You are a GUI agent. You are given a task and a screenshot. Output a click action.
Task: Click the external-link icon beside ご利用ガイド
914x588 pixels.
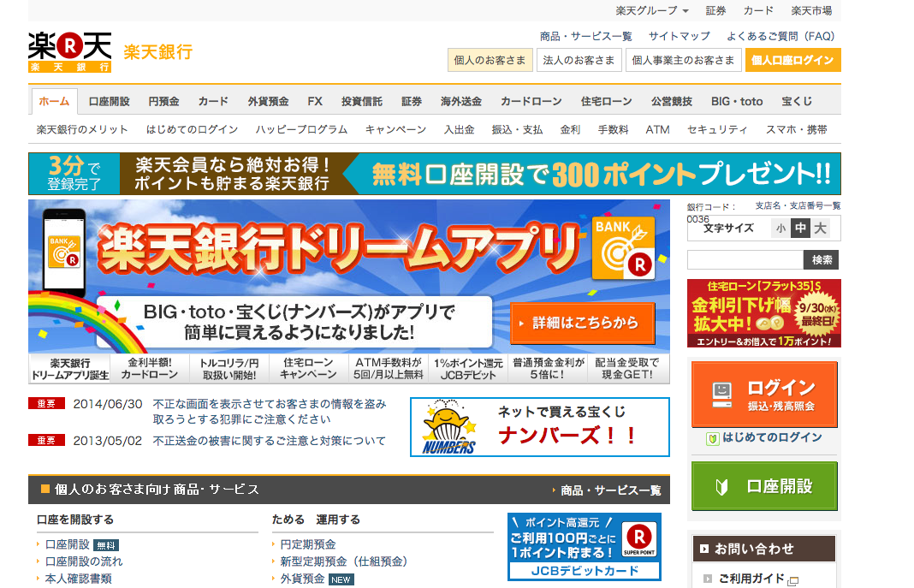click(x=792, y=580)
